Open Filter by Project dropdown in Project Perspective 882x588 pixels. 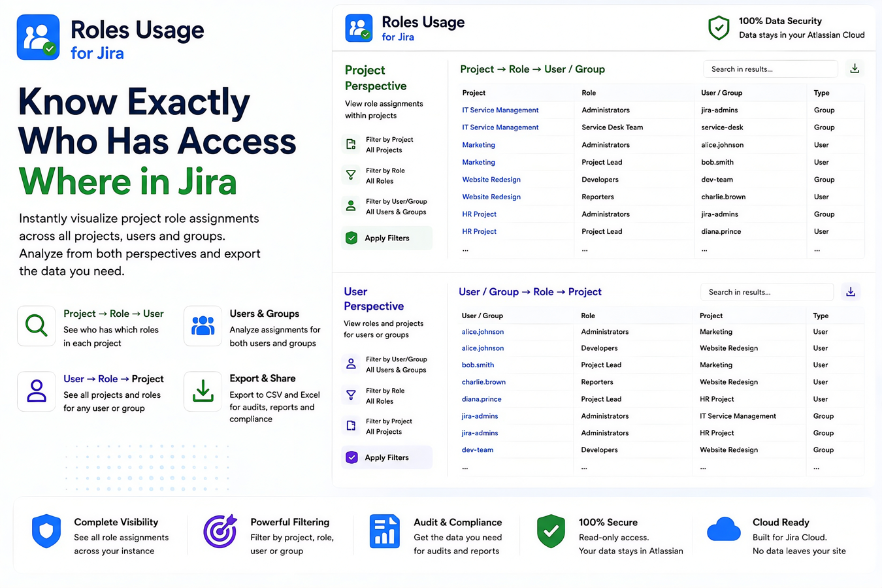pyautogui.click(x=389, y=144)
